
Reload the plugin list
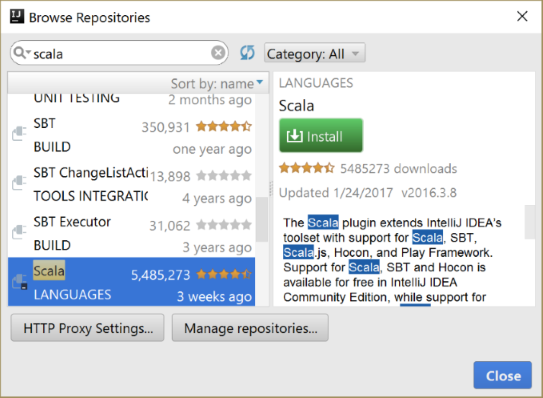[x=247, y=53]
